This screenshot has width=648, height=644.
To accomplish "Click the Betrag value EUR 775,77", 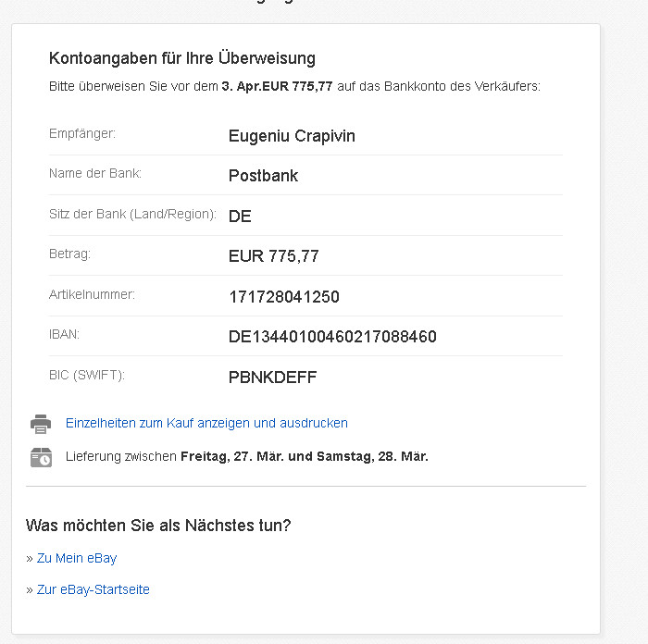I will [273, 256].
